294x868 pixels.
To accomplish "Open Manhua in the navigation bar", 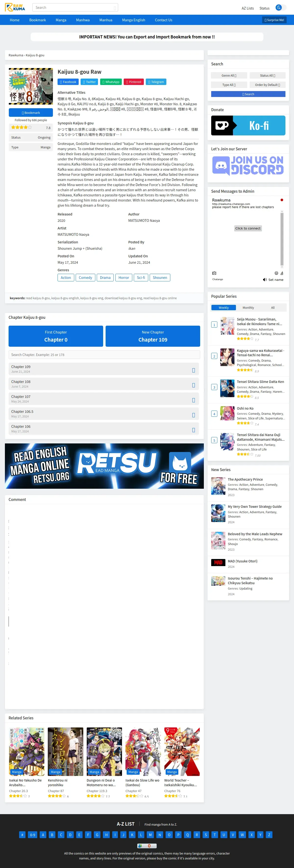I will coord(106,20).
